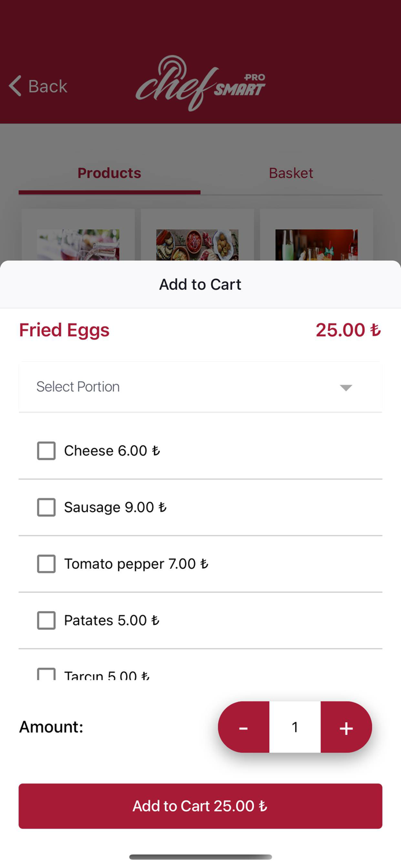This screenshot has width=401, height=868.
Task: Tap the Back chevron icon
Action: [x=14, y=86]
